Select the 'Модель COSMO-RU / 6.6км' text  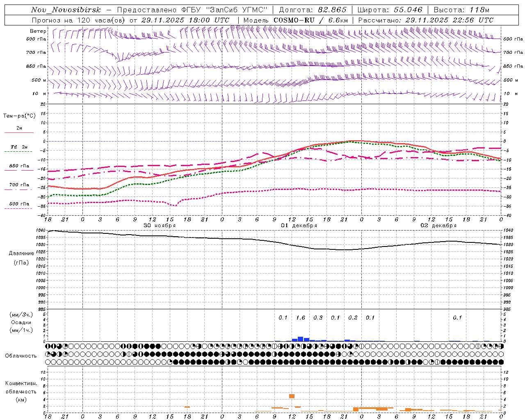[296, 20]
